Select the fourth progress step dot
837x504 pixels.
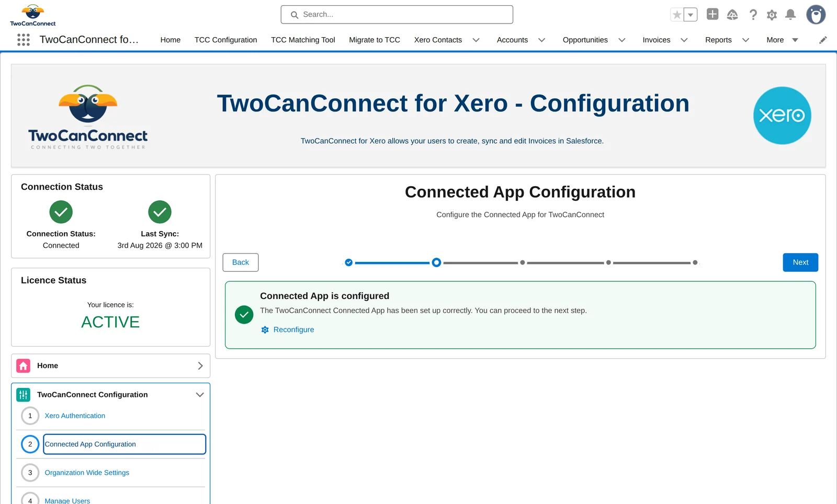coord(608,262)
